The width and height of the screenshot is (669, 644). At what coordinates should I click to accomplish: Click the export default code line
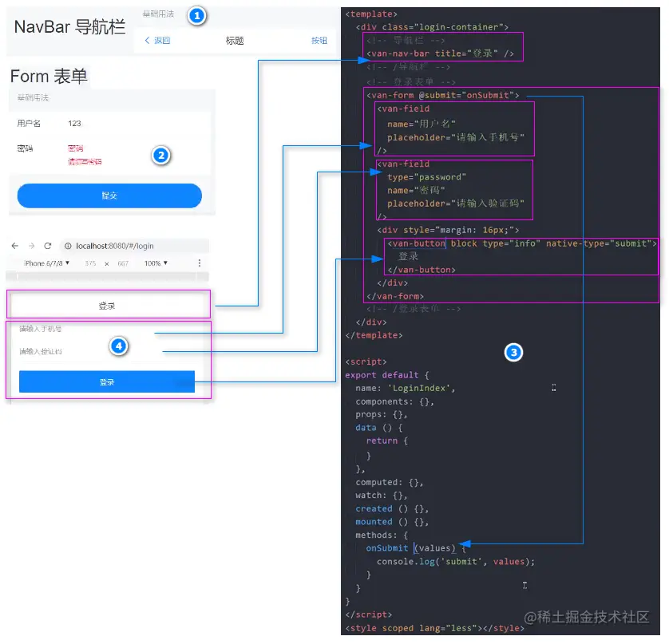click(x=387, y=375)
